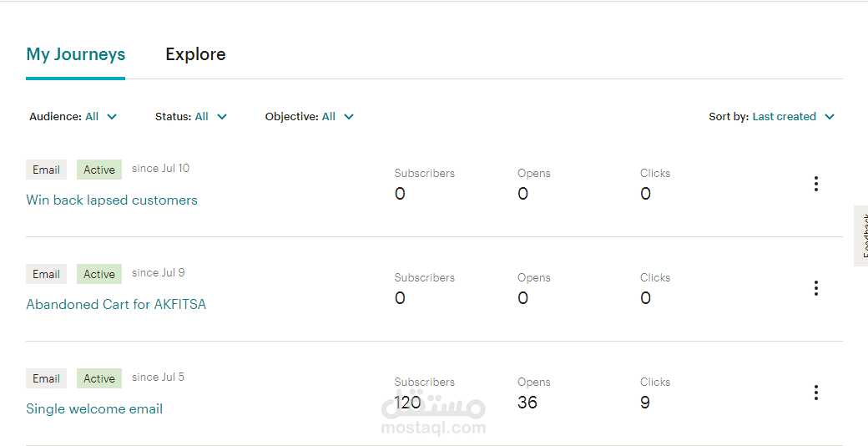This screenshot has width=868, height=446.
Task: Open the Single welcome email journey
Action: pyautogui.click(x=94, y=409)
